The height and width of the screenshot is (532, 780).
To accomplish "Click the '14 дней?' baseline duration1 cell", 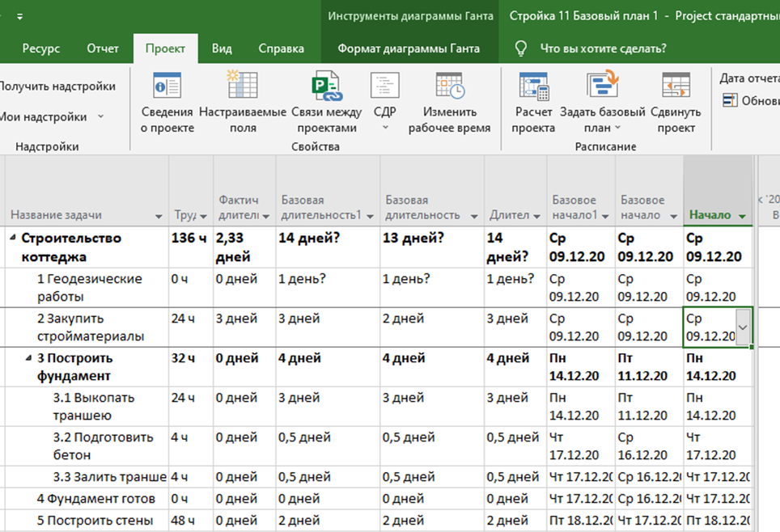I will coord(328,247).
